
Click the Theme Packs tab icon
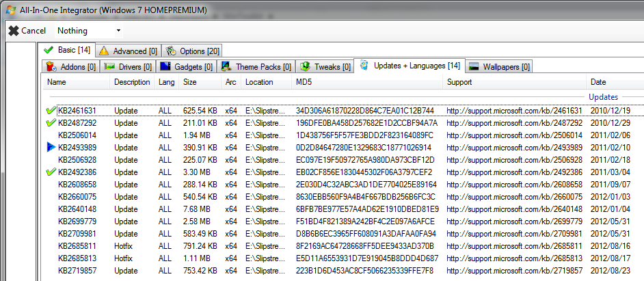226,66
